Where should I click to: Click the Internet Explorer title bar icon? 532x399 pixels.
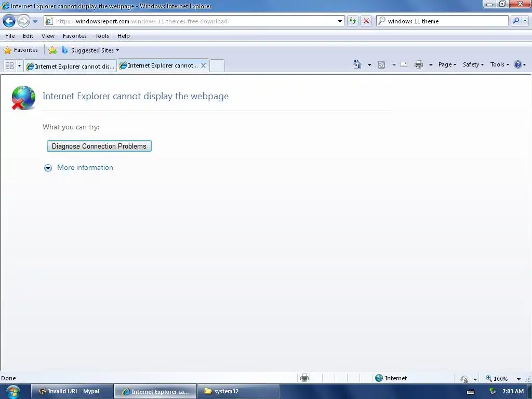click(5, 6)
